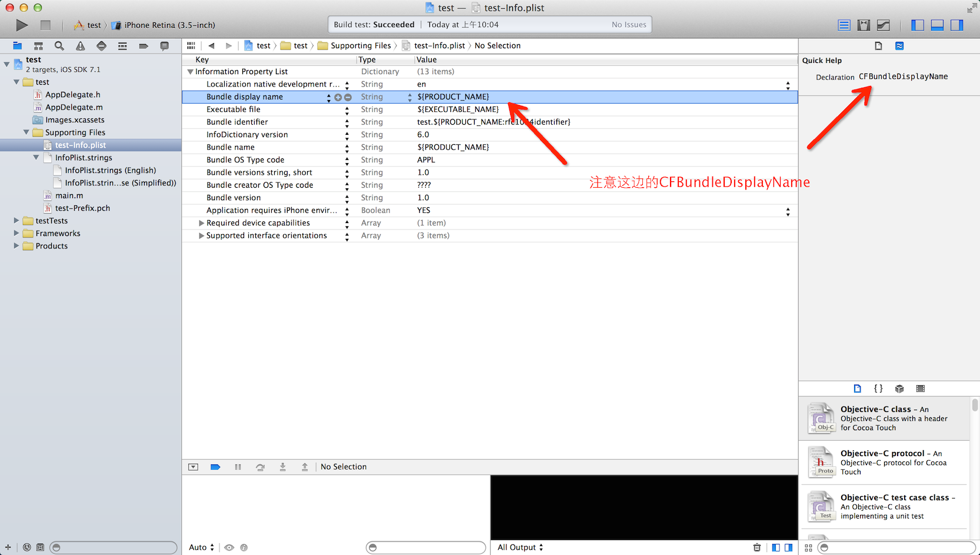Open YES value popup for iPhone environment
Viewport: 980px width, 555px height.
[788, 211]
